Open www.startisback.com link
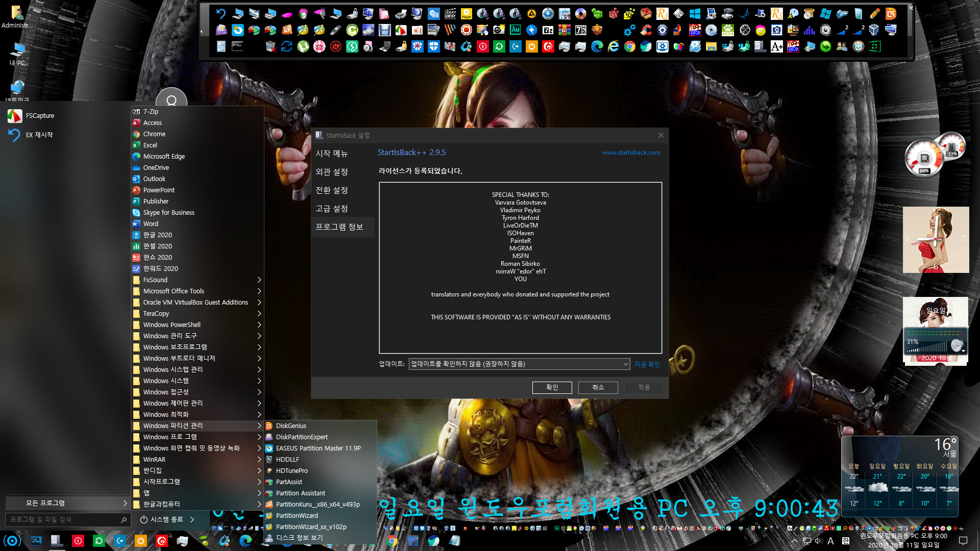980x551 pixels. point(631,153)
